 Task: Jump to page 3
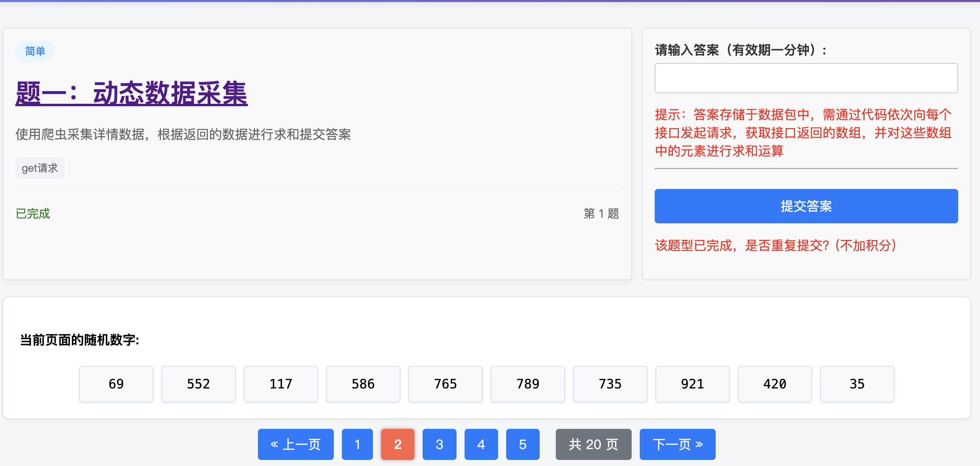click(x=439, y=444)
